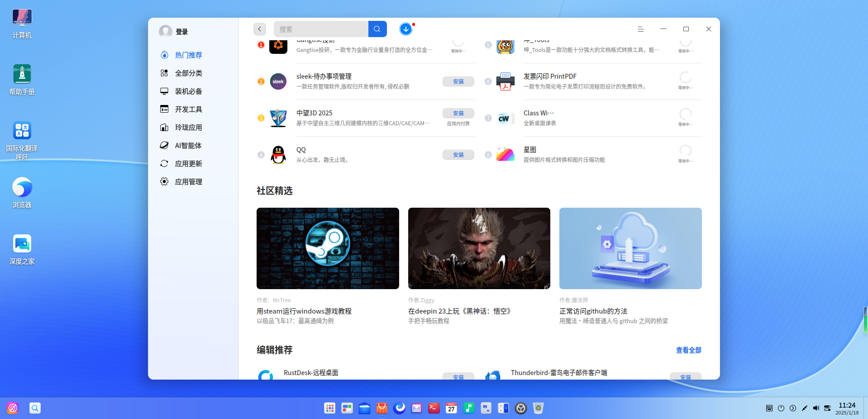Install the QQ app

pyautogui.click(x=458, y=155)
